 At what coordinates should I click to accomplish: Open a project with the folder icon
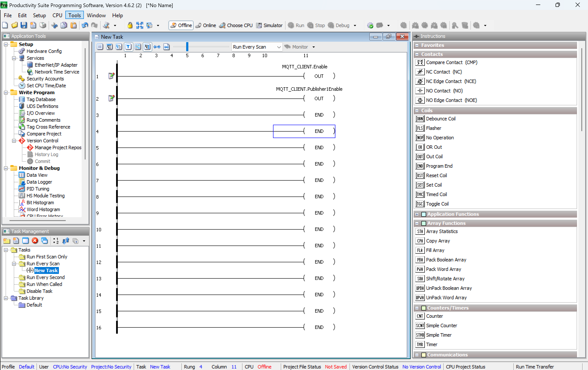coord(14,25)
